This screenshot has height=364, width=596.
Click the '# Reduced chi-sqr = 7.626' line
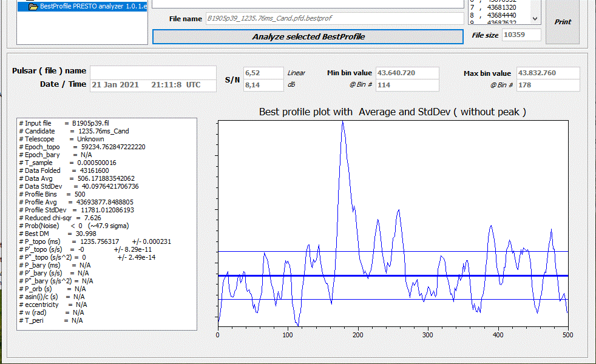click(x=60, y=218)
